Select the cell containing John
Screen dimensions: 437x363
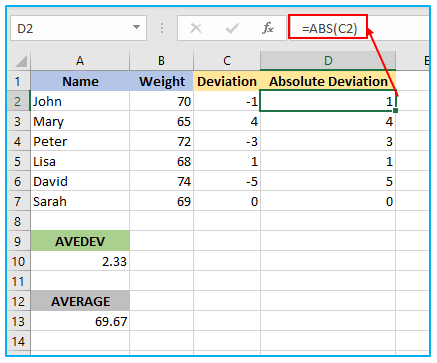(x=80, y=101)
